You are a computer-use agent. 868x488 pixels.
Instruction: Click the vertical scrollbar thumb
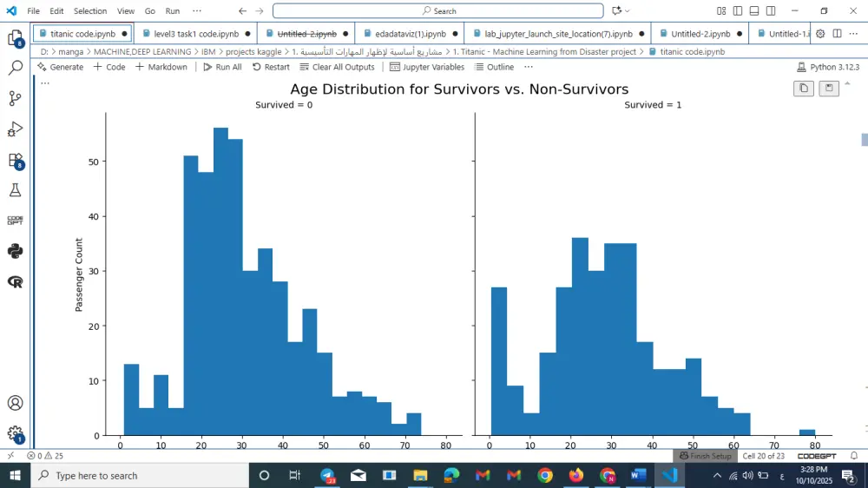pyautogui.click(x=865, y=140)
